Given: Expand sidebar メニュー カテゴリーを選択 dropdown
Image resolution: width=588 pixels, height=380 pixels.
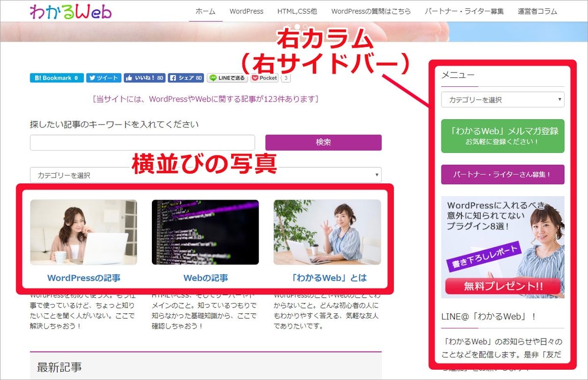Looking at the screenshot, I should [503, 100].
